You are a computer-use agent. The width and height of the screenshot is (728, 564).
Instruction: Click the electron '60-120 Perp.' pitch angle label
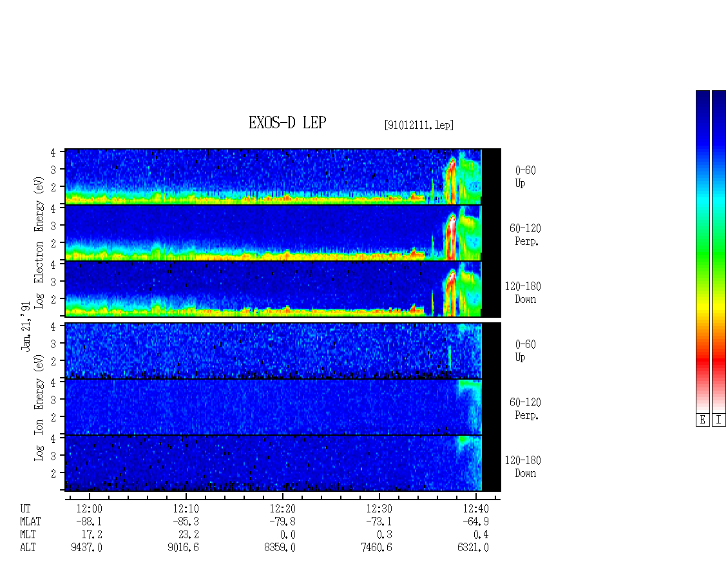[525, 235]
